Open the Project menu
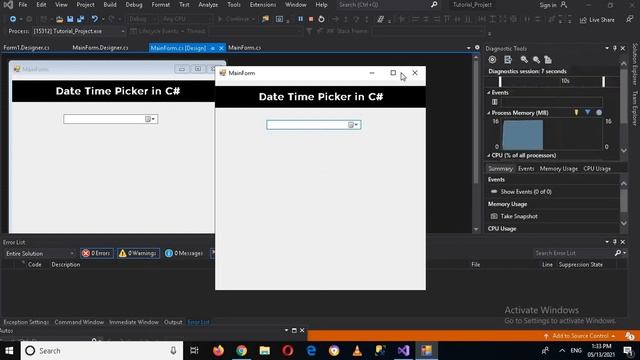 85,5
